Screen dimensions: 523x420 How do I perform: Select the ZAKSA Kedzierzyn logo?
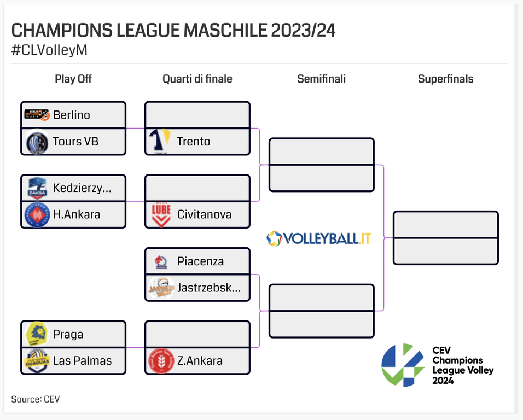tap(37, 188)
